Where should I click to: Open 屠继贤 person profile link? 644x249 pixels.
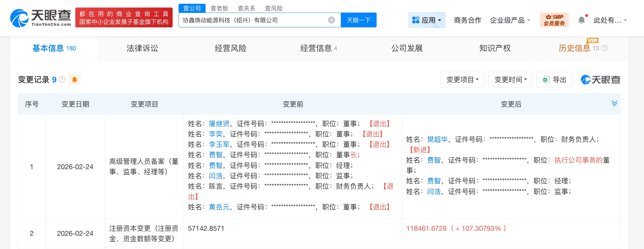tap(219, 124)
